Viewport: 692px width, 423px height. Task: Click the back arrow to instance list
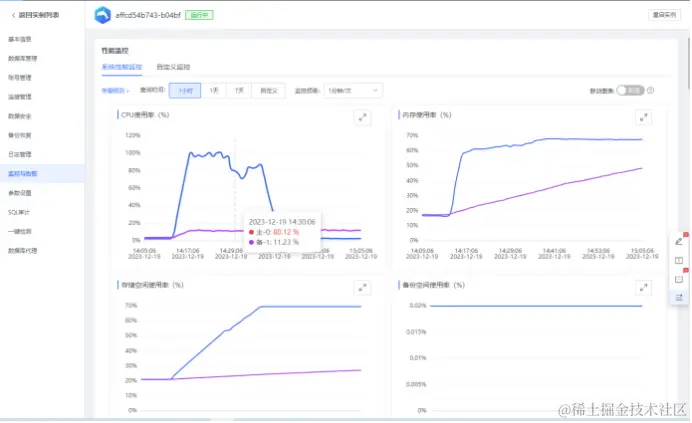13,15
